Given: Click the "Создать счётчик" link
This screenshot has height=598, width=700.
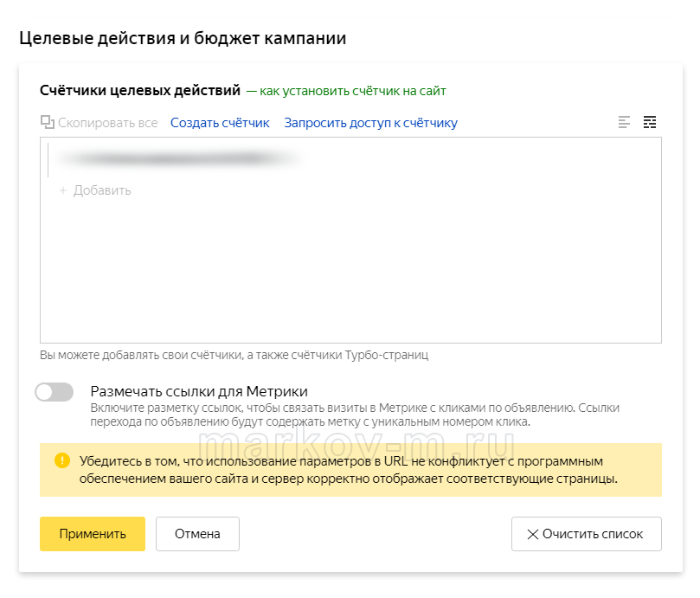Looking at the screenshot, I should coord(220,123).
